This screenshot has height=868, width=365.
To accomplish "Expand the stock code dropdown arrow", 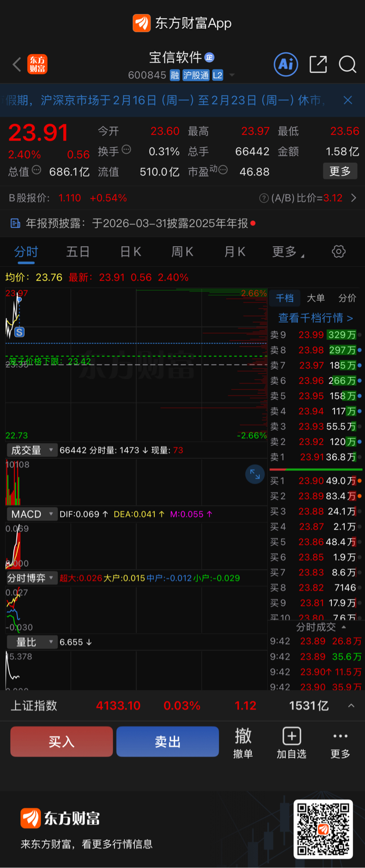I will tap(232, 75).
